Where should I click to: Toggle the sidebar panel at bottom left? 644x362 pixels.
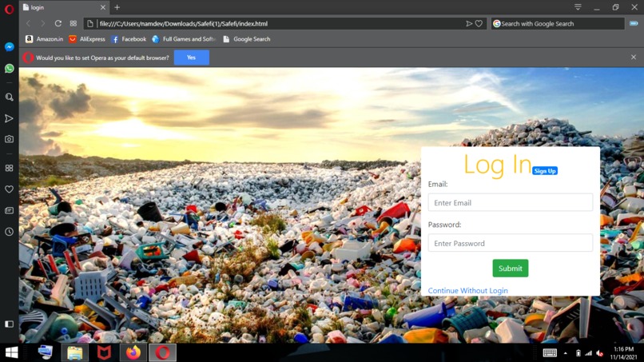tap(9, 324)
